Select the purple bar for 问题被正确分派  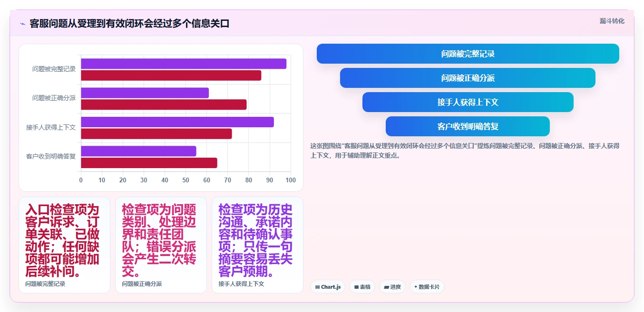coord(145,93)
